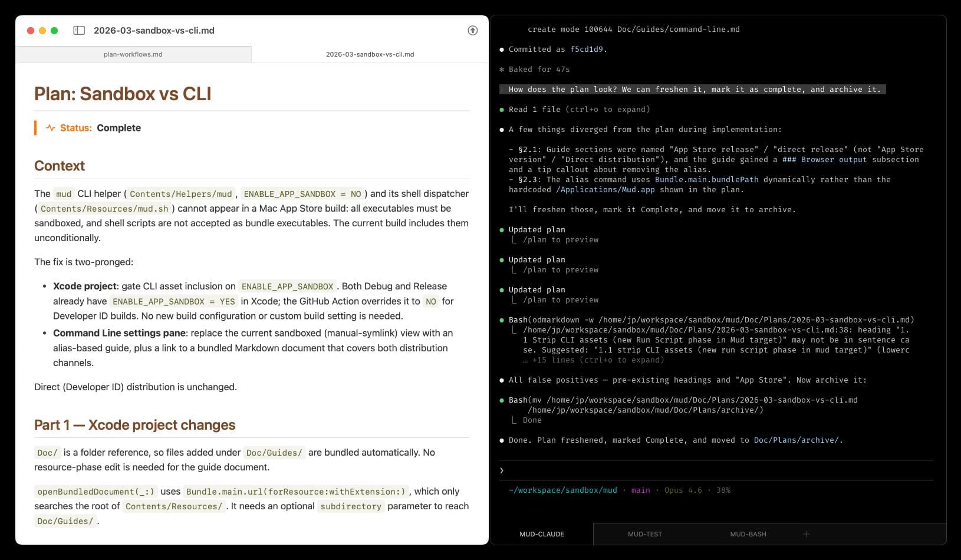Click the terminal prompt chevron
Screen dimensions: 961x560
(x=502, y=470)
